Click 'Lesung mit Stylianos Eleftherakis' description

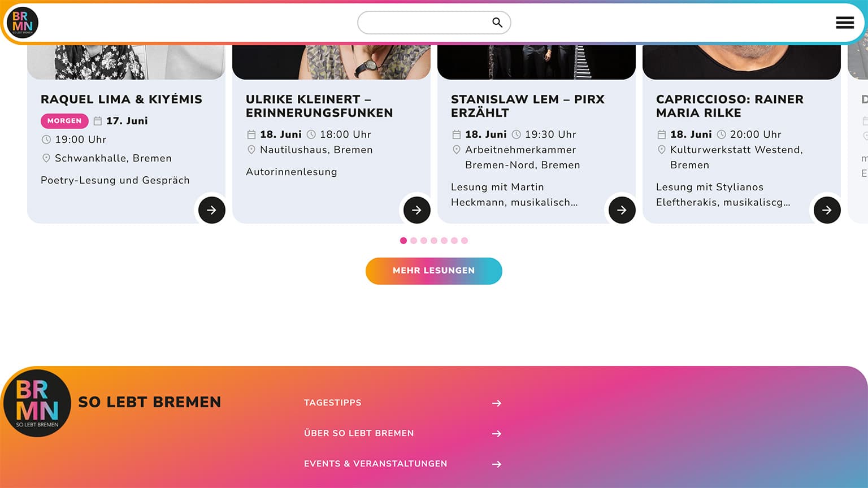(723, 195)
